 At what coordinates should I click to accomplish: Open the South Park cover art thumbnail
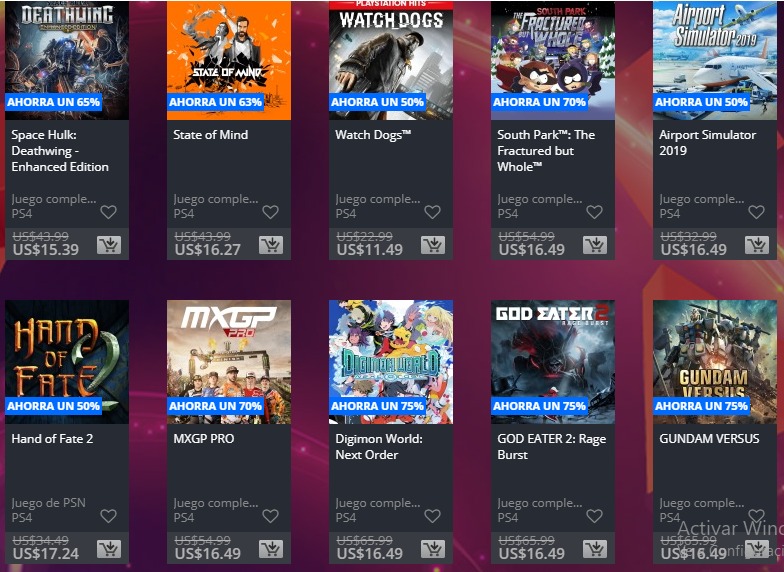pyautogui.click(x=553, y=60)
